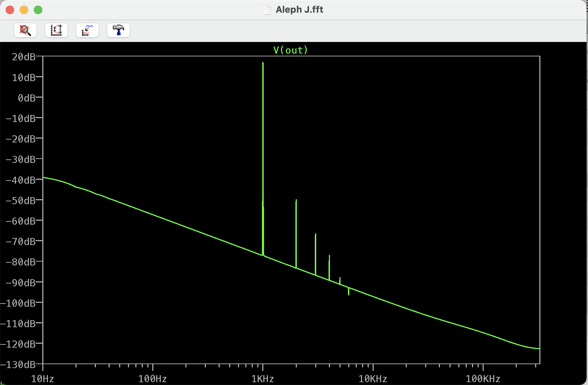The width and height of the screenshot is (588, 385).
Task: Click the 20dB vertical axis label
Action: (x=24, y=57)
